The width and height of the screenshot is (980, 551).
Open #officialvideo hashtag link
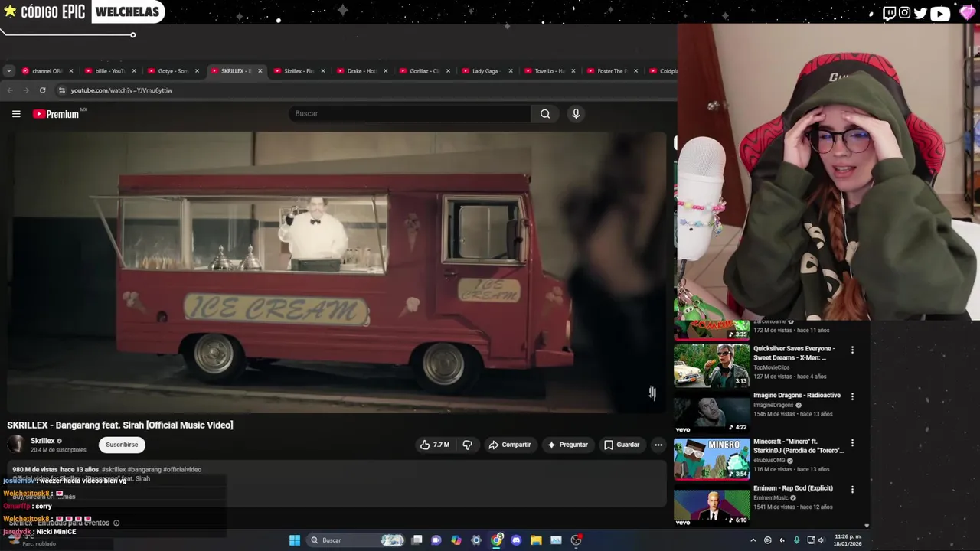coord(182,469)
